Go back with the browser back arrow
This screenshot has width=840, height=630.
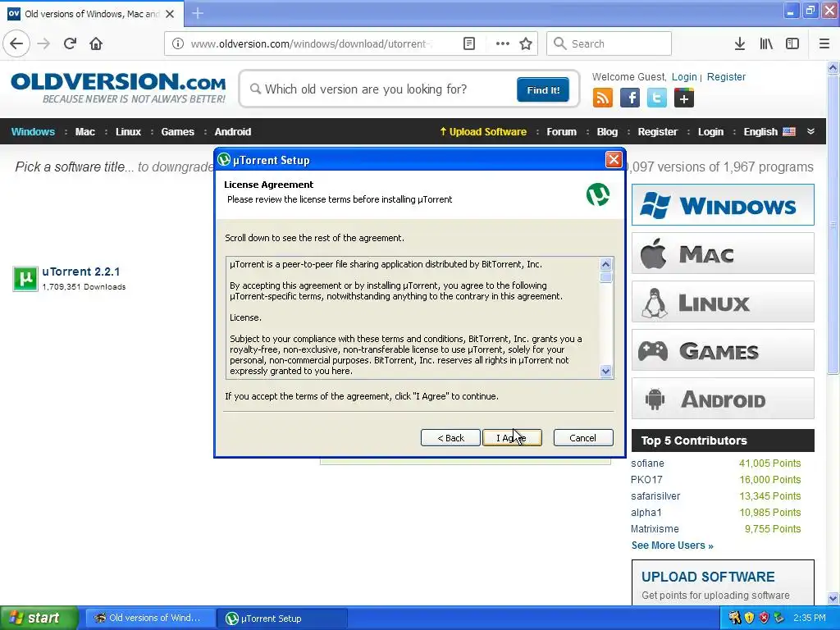coord(16,43)
